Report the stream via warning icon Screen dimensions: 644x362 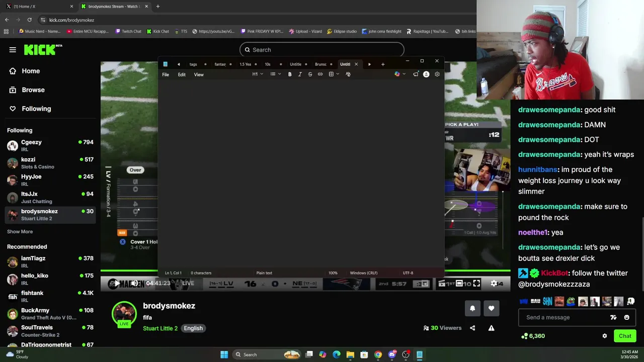click(492, 328)
